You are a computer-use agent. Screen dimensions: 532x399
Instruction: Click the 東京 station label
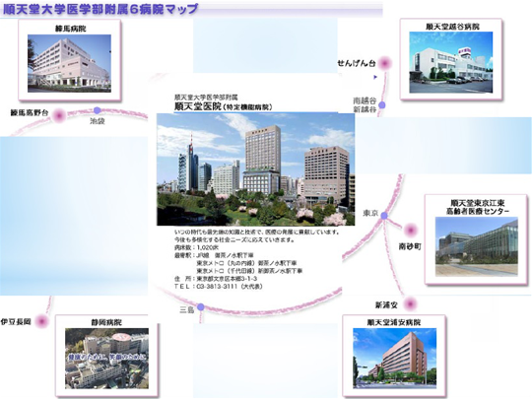pos(370,213)
